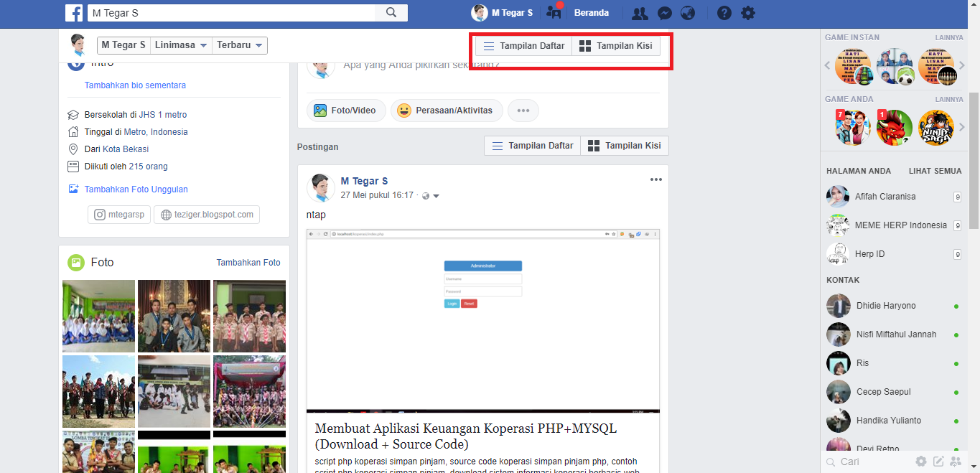The width and height of the screenshot is (980, 473).
Task: Click the friend requests icon
Action: click(639, 13)
